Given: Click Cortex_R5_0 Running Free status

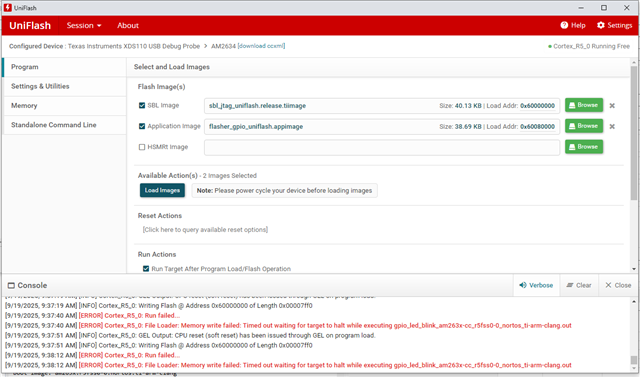Looking at the screenshot, I should point(589,46).
